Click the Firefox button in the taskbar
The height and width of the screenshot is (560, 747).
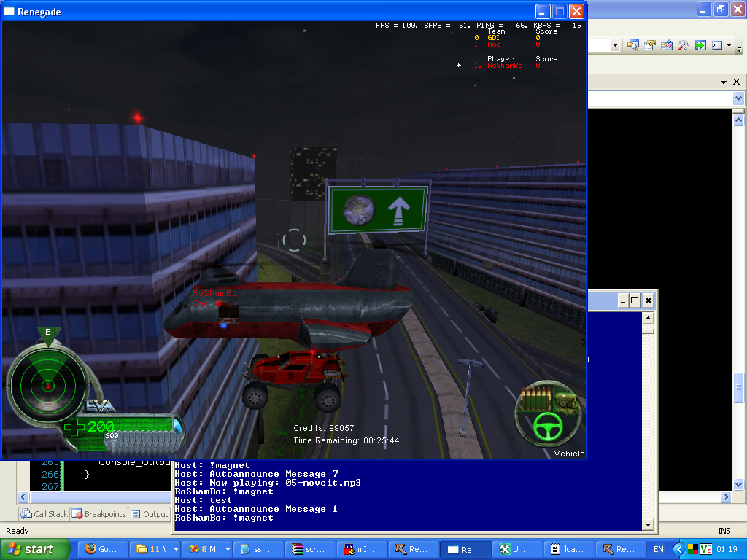(100, 549)
